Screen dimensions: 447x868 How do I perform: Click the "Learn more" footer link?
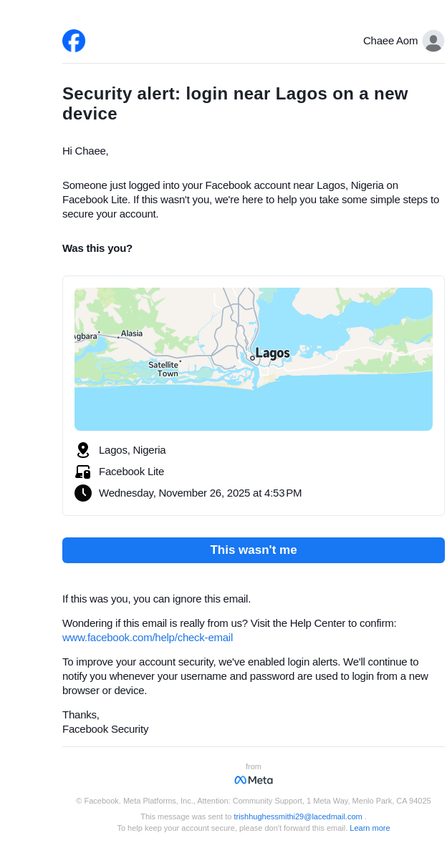tap(370, 828)
